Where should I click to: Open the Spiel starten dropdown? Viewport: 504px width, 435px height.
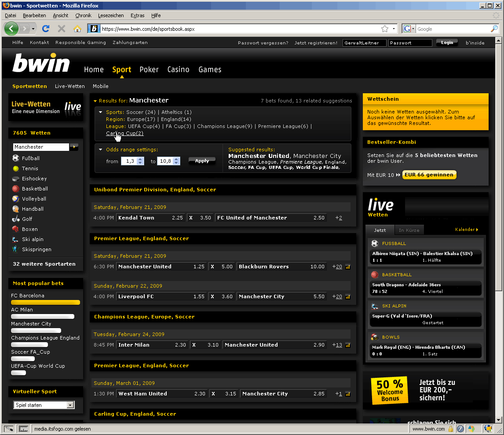70,405
